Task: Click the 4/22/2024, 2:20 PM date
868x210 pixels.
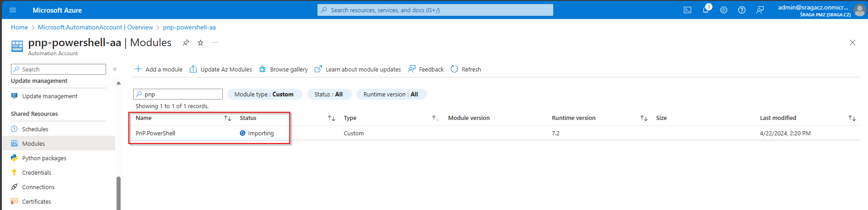Action: (785, 133)
